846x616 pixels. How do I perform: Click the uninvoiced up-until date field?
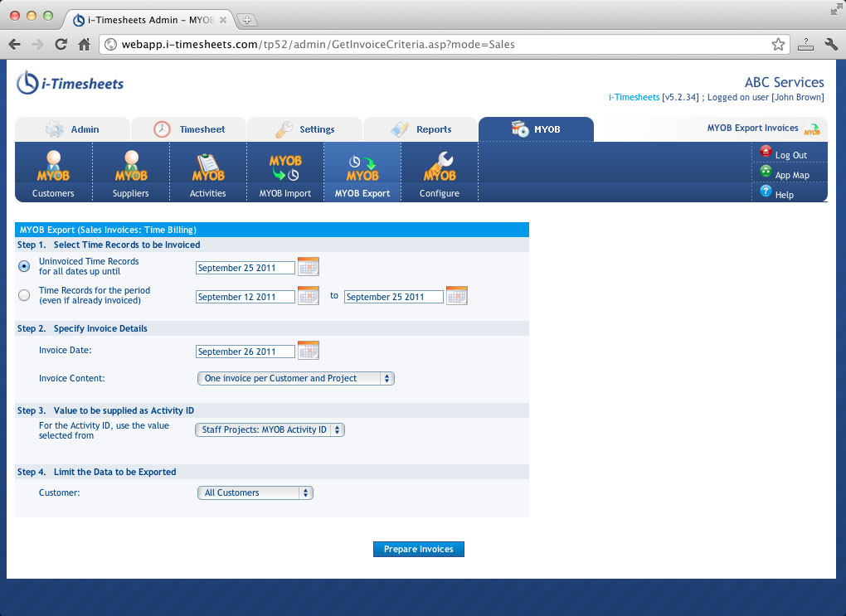pos(245,268)
